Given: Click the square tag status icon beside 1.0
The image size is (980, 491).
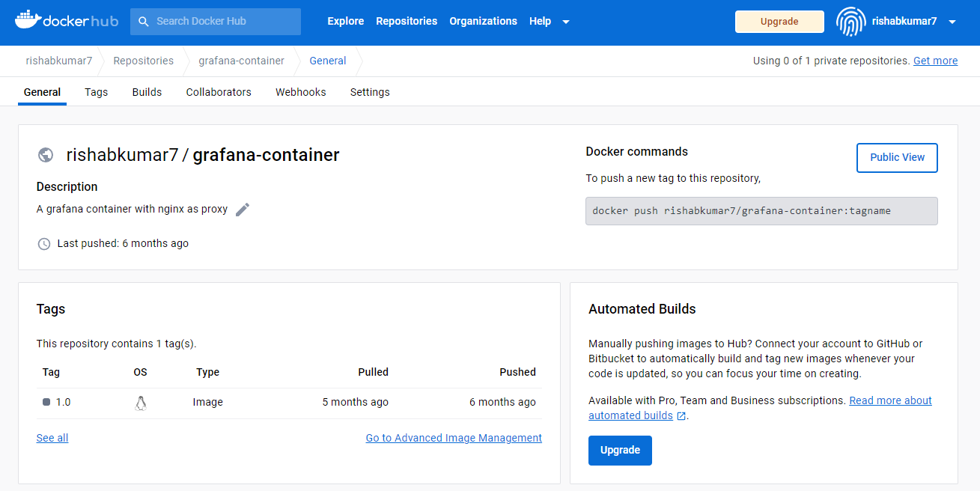Looking at the screenshot, I should click(46, 402).
